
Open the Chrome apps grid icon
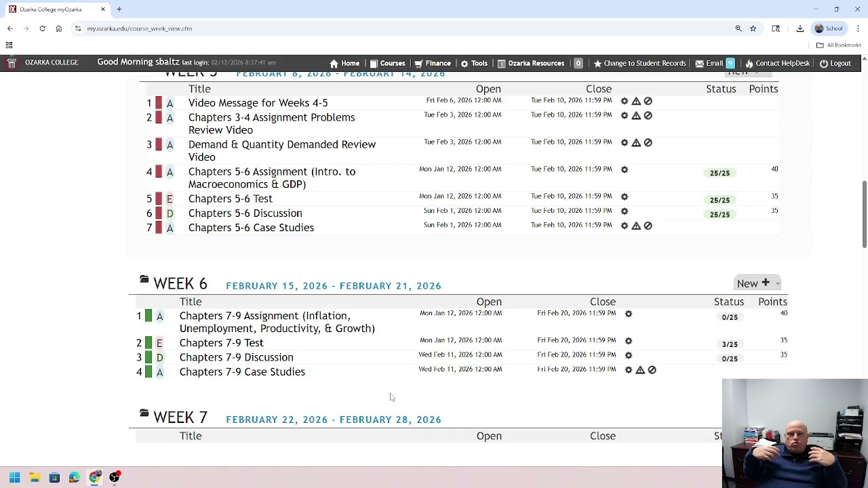click(x=9, y=45)
